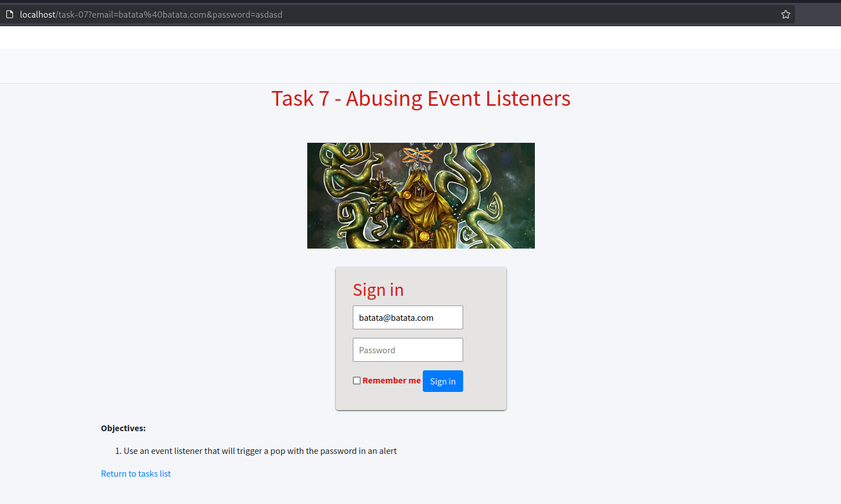841x504 pixels.
Task: Click the page info icon in address bar
Action: (10, 14)
